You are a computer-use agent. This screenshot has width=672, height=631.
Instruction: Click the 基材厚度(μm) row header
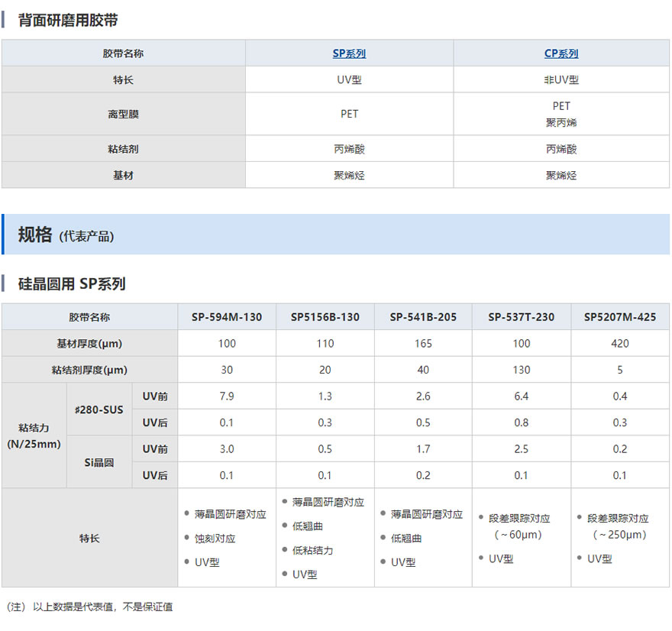point(89,343)
